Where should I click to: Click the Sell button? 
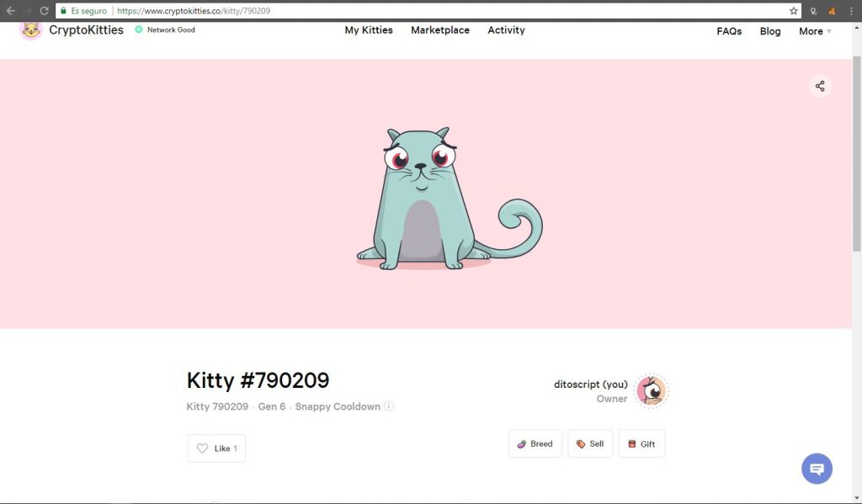[590, 443]
